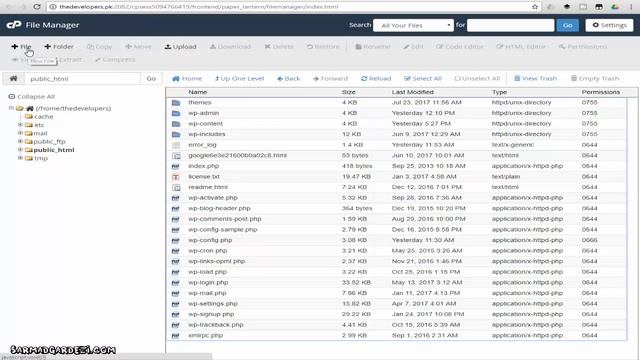Viewport: 640px width, 360px height.
Task: Click the index.php file icon
Action: 176,166
